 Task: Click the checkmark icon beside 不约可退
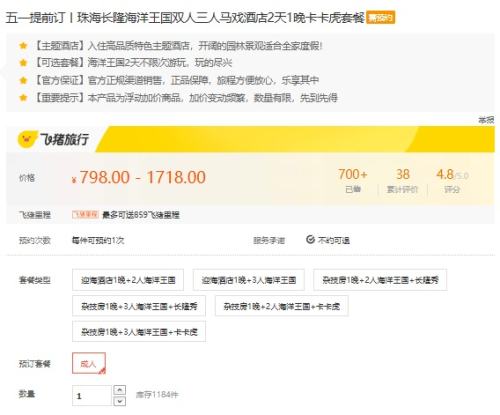tap(310, 239)
